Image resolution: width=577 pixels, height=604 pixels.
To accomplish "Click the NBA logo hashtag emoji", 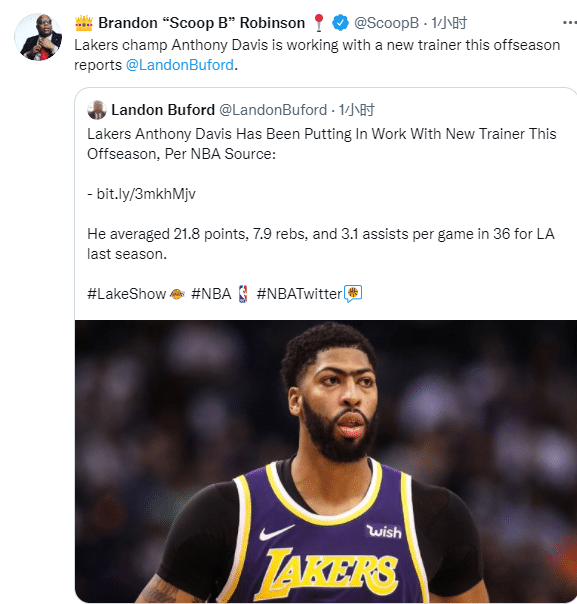I will point(243,294).
